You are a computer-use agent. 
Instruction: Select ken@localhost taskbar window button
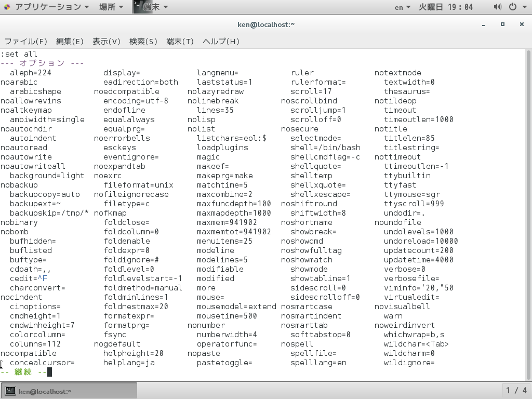(69, 391)
